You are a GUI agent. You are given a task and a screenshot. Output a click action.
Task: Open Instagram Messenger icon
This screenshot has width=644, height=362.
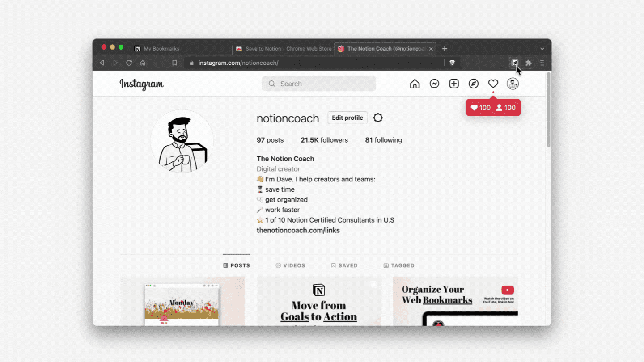tap(434, 84)
